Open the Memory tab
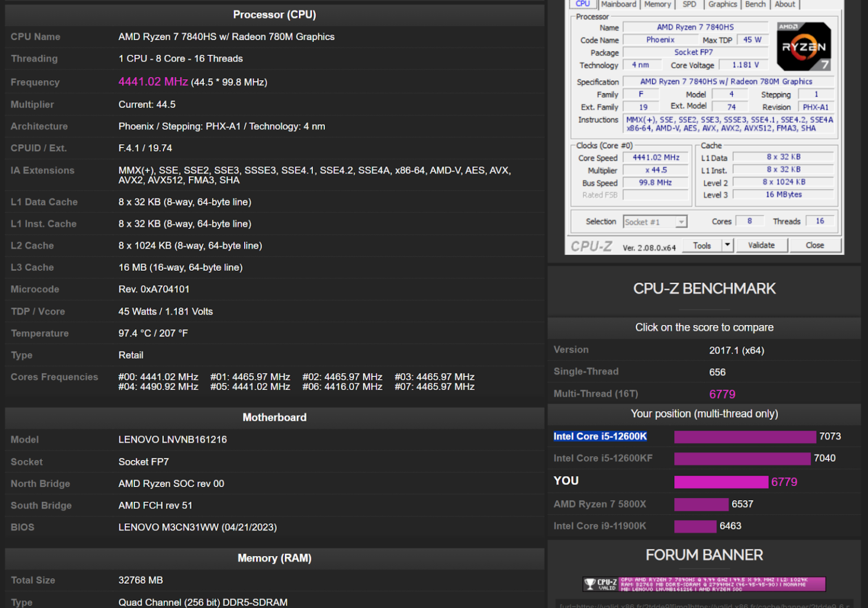 pos(657,5)
